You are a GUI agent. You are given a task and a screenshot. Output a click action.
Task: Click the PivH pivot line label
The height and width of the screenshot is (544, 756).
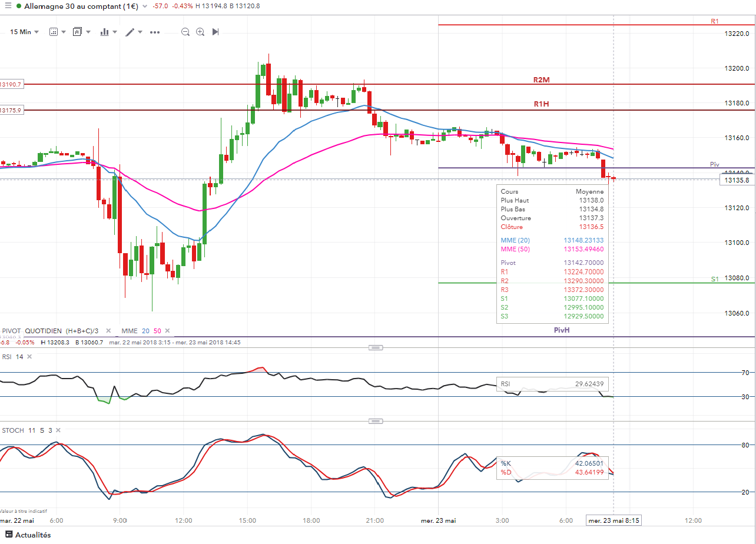(x=562, y=330)
